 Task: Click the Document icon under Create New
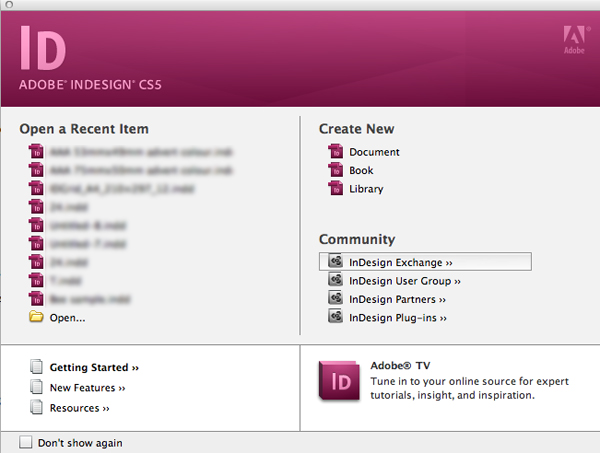click(x=336, y=152)
